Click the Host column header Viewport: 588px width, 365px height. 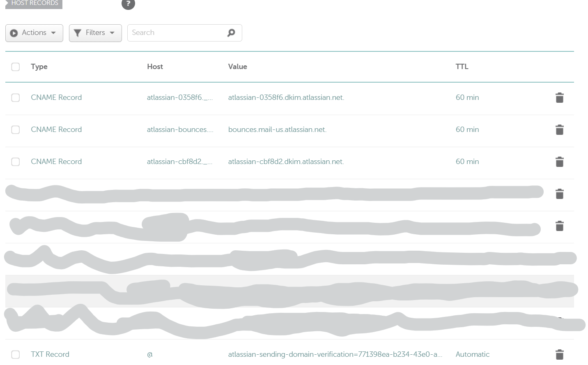pyautogui.click(x=155, y=67)
